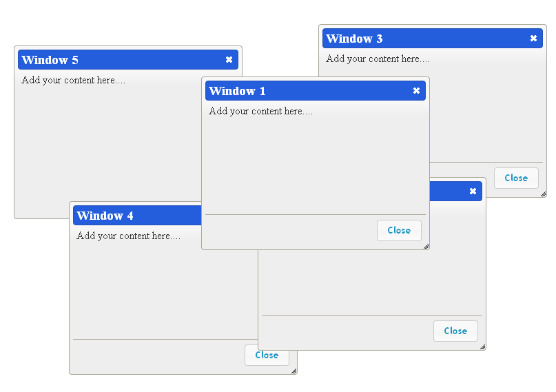Select the Window 1 title bar

(x=238, y=91)
